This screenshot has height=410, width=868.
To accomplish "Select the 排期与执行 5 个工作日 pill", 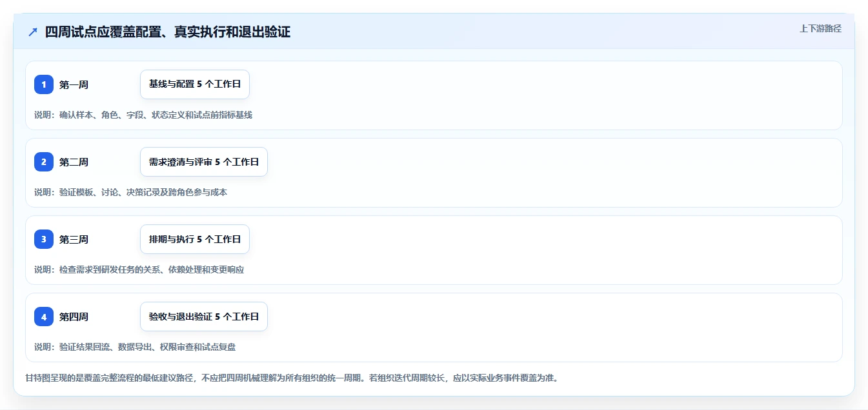I will (195, 239).
